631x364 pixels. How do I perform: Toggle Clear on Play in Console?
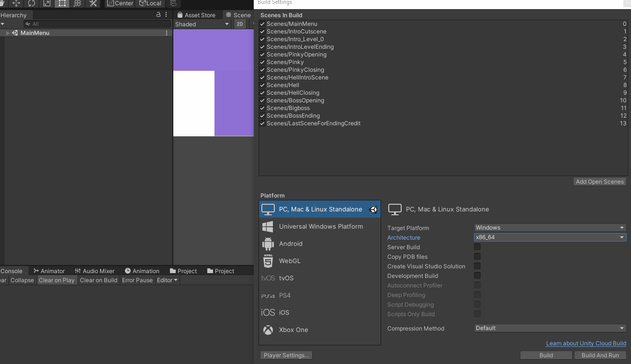pos(56,280)
